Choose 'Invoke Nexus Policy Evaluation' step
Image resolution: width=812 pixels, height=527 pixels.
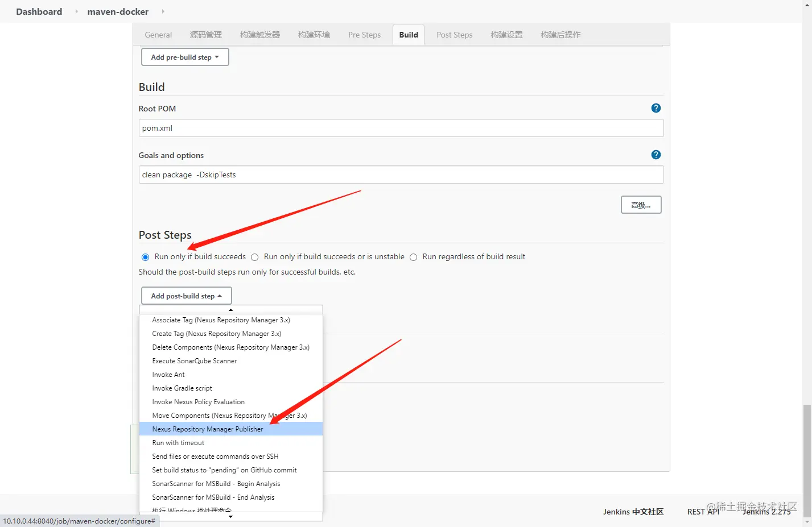coord(231,402)
